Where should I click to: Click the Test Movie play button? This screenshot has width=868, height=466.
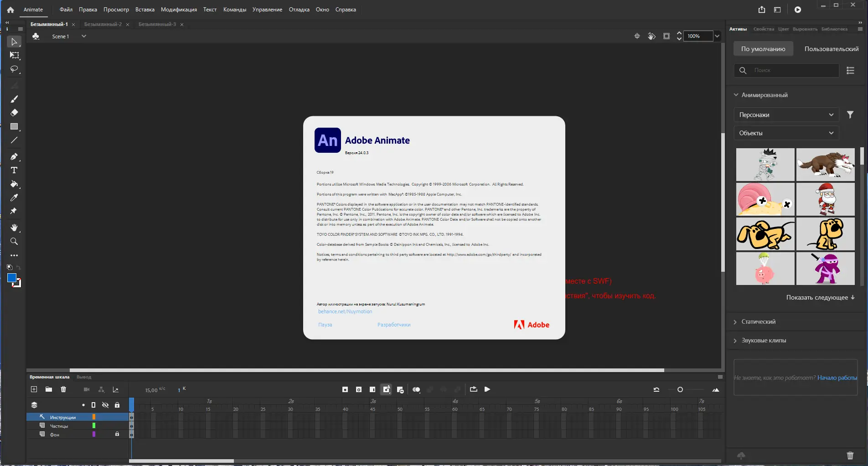click(798, 10)
